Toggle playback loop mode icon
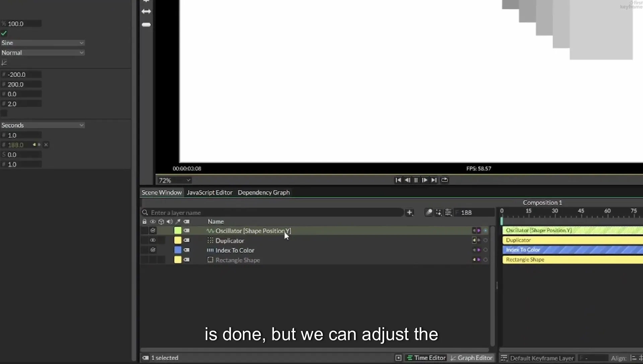Image resolution: width=643 pixels, height=364 pixels. (444, 180)
